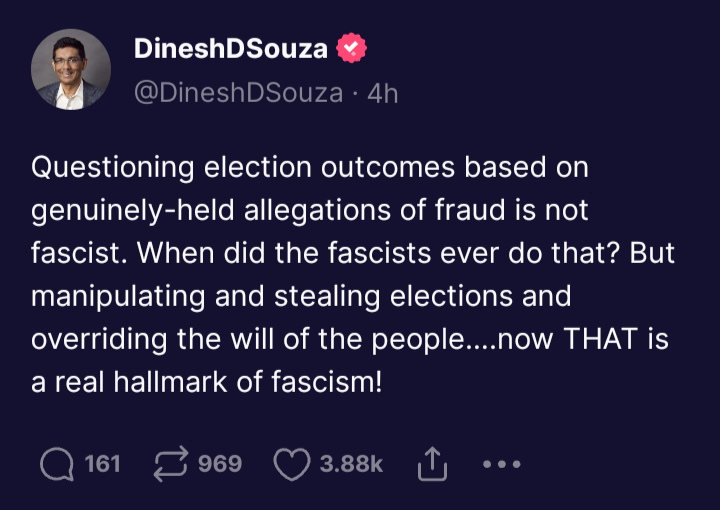
Task: Click the 969 reposts count
Action: click(220, 464)
